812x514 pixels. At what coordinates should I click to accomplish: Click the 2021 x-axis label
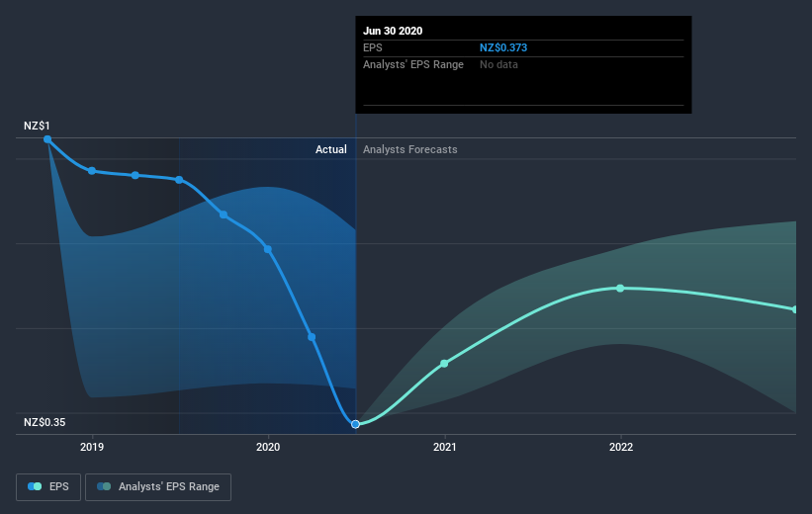[x=444, y=447]
